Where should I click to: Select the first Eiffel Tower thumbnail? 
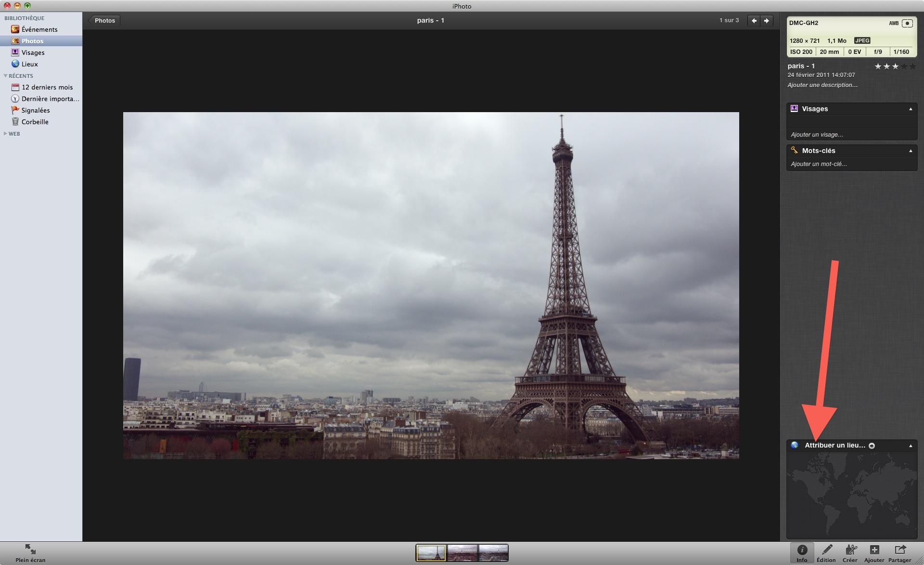[431, 553]
